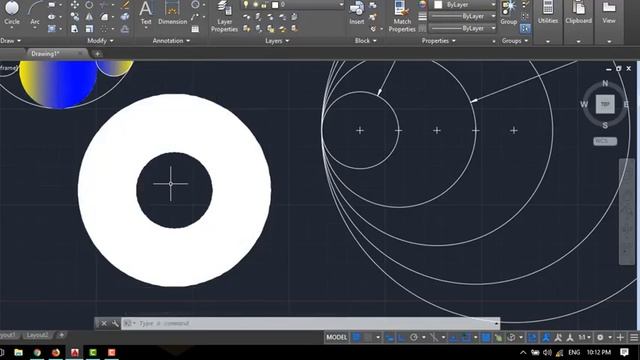Click the Erase tool icon
Image resolution: width=640 pixels, height=360 pixels.
pyautogui.click(x=125, y=5)
